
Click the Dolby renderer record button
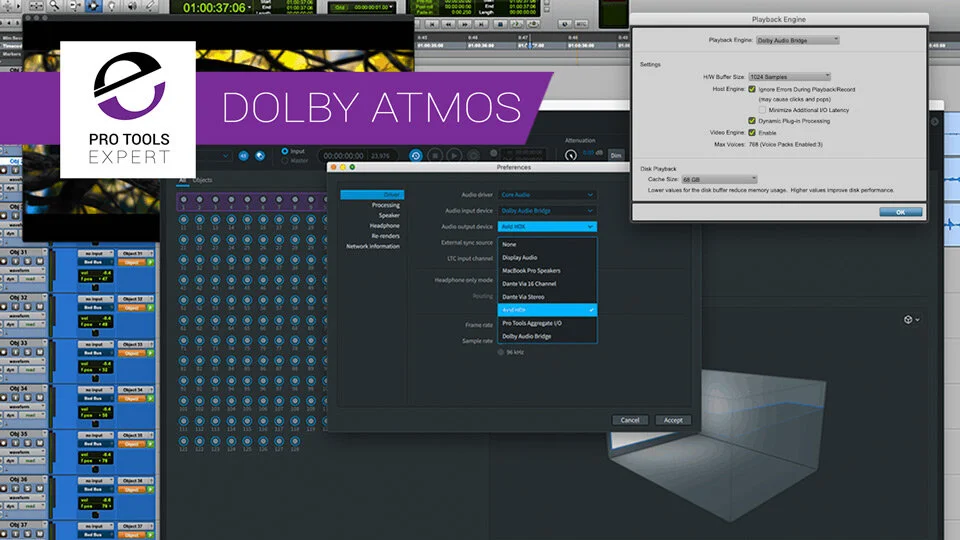(473, 156)
